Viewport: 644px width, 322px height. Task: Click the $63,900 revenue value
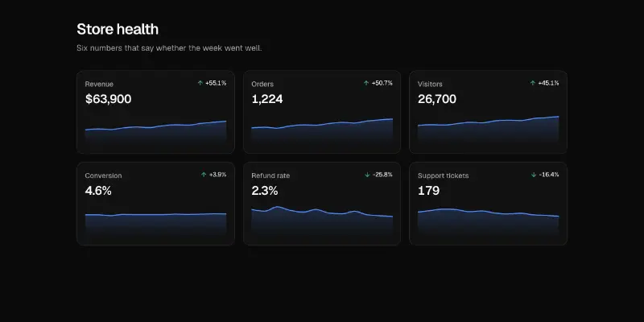point(109,99)
